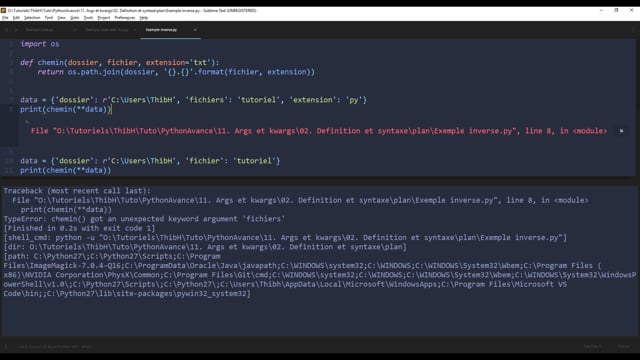The width and height of the screenshot is (640, 360).
Task: Open the Edit menu
Action: pyautogui.click(x=16, y=18)
